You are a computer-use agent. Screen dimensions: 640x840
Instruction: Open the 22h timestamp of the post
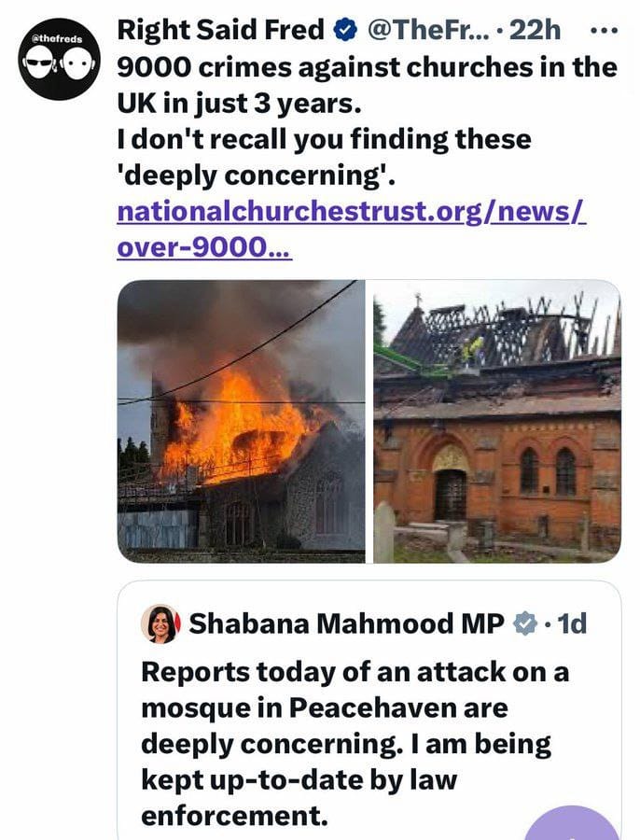coord(535,30)
